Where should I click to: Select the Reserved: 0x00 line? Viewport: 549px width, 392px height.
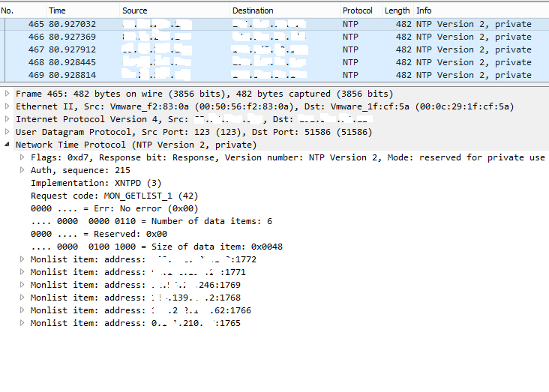click(x=99, y=234)
